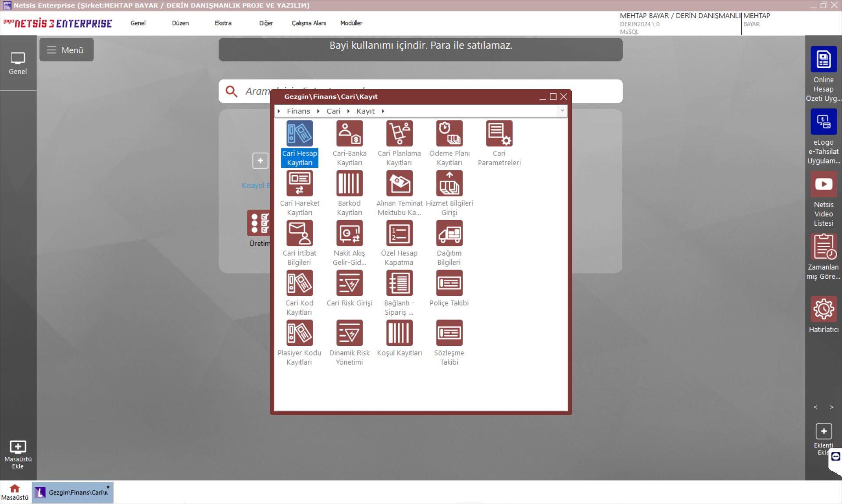Switch to the Masaüstü home tab
Screen dimensions: 842x504
(15, 492)
